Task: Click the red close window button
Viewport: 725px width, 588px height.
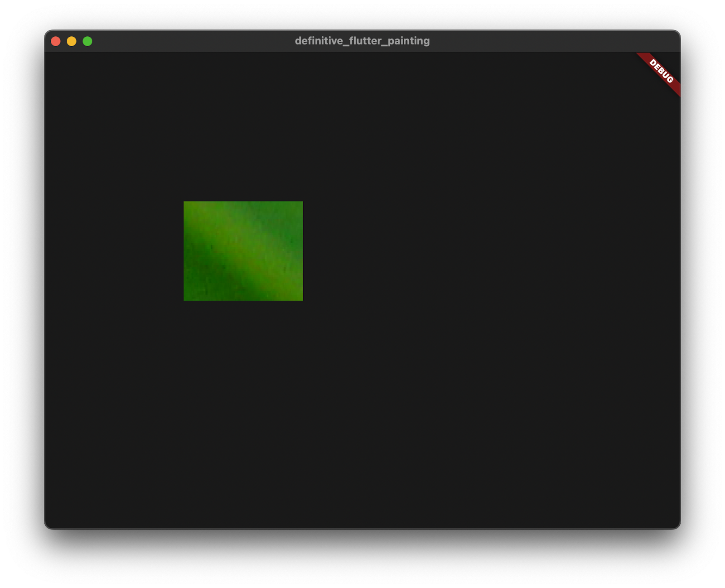Action: (x=56, y=41)
